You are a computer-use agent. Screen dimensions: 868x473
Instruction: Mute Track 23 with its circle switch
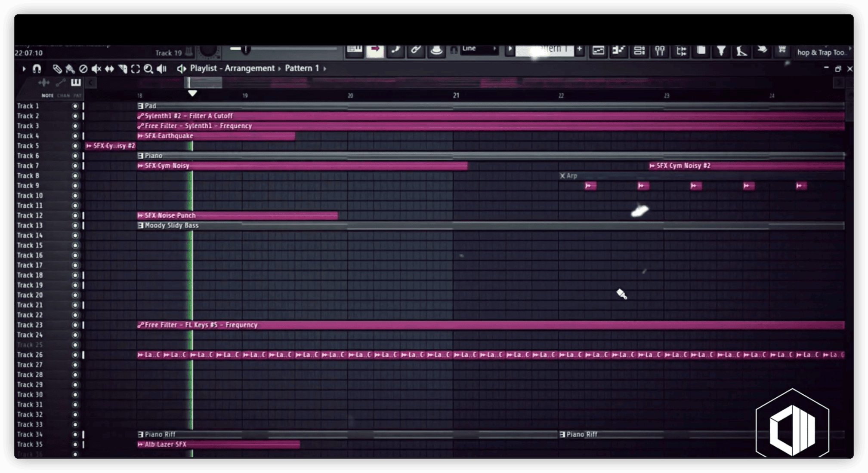[75, 325]
